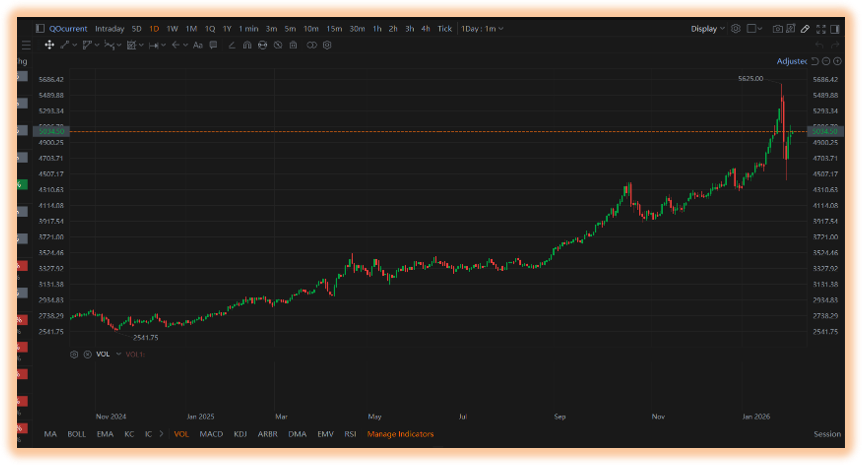
Task: Switch to the 1W timeframe
Action: 172,29
